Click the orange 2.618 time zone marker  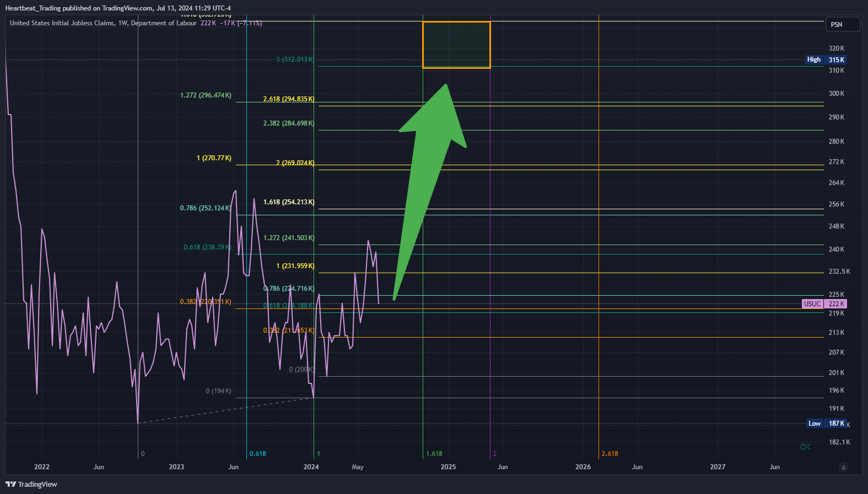pyautogui.click(x=610, y=454)
